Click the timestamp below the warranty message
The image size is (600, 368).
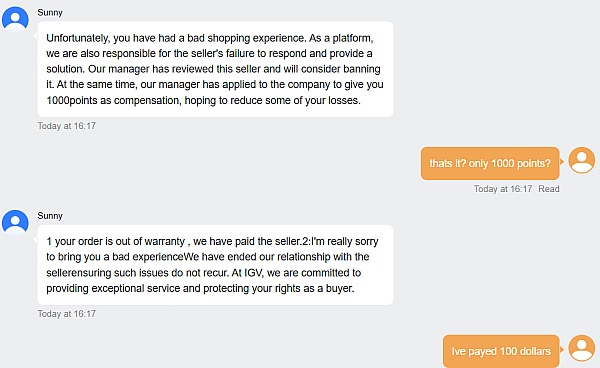click(67, 314)
